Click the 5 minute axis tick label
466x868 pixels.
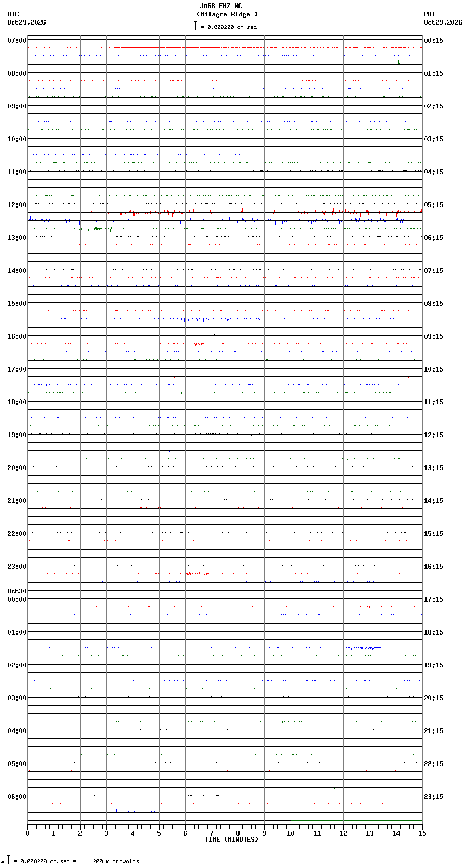(159, 833)
